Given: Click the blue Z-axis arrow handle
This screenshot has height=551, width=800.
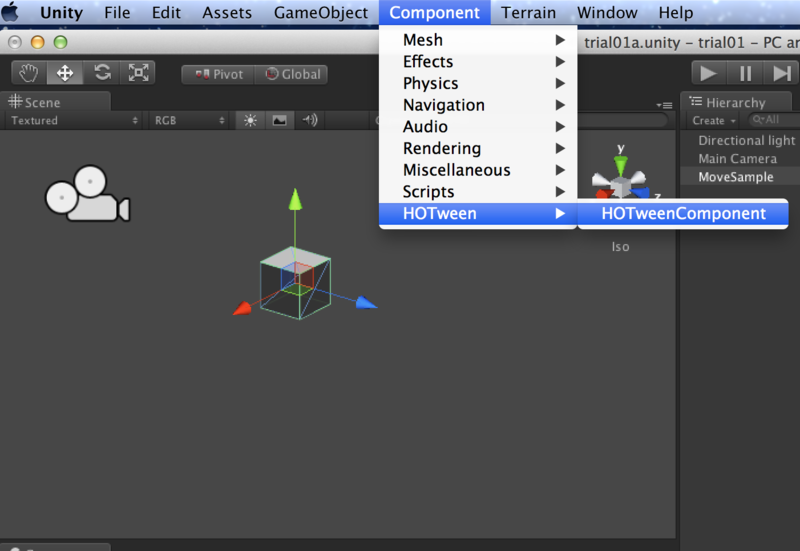Looking at the screenshot, I should (366, 303).
